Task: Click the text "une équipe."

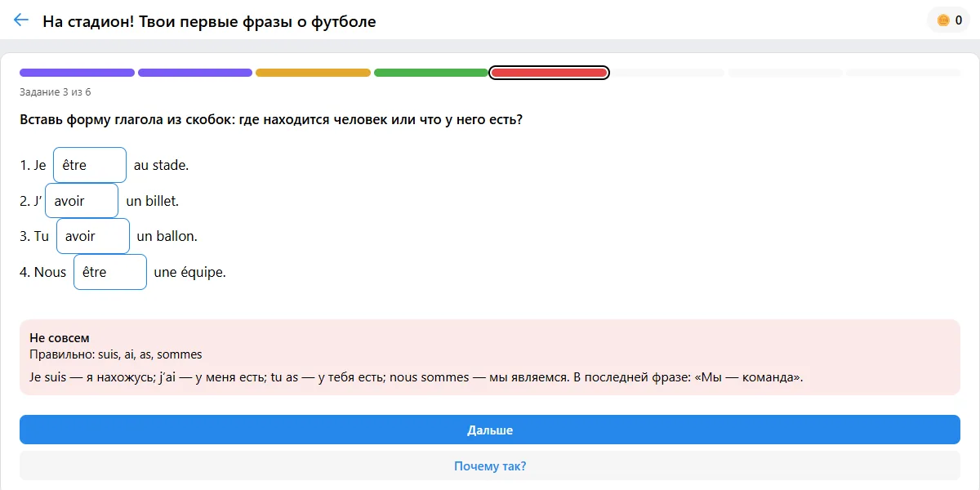Action: tap(189, 272)
